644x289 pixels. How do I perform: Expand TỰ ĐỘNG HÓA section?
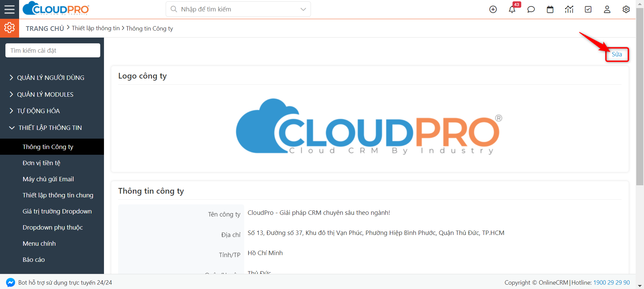[x=35, y=111]
